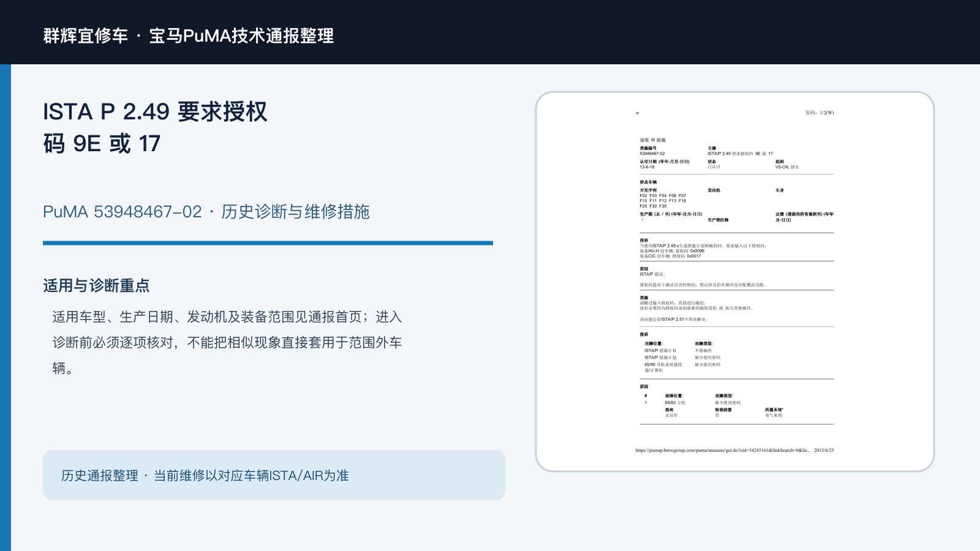Image resolution: width=980 pixels, height=551 pixels.
Task: Select measure number 53948467-02 inside the document
Action: pos(652,154)
